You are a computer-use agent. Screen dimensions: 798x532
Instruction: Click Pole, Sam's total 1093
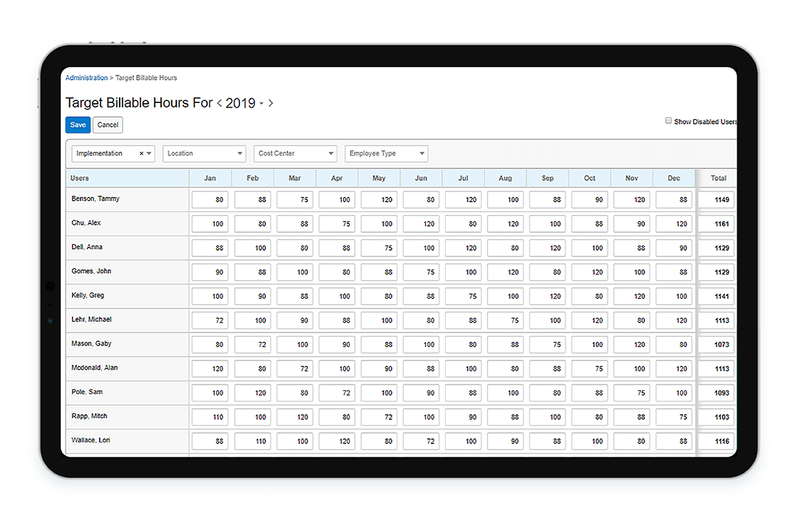pos(717,393)
